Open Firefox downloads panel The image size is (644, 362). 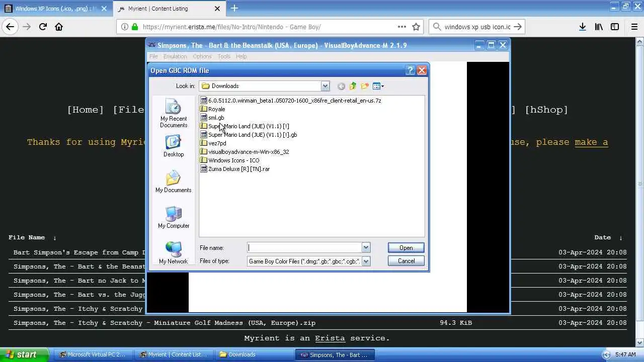[x=583, y=27]
